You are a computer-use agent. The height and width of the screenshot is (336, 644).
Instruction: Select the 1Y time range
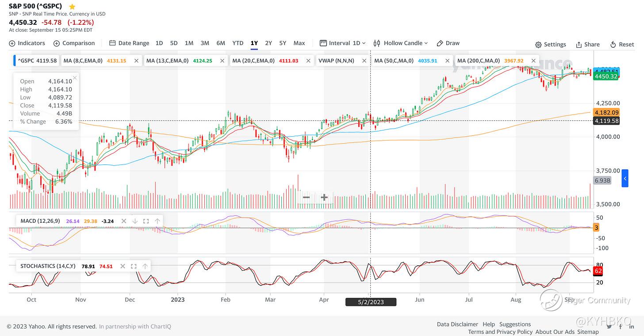click(x=254, y=43)
